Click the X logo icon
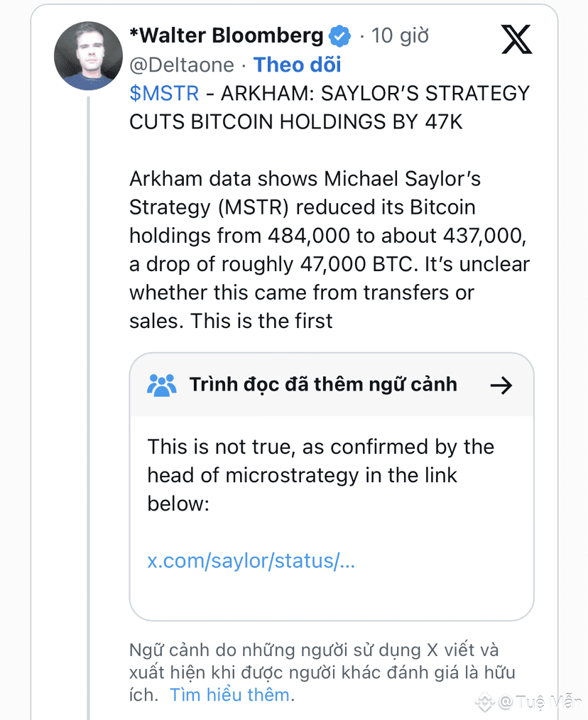This screenshot has height=720, width=588. click(x=516, y=38)
